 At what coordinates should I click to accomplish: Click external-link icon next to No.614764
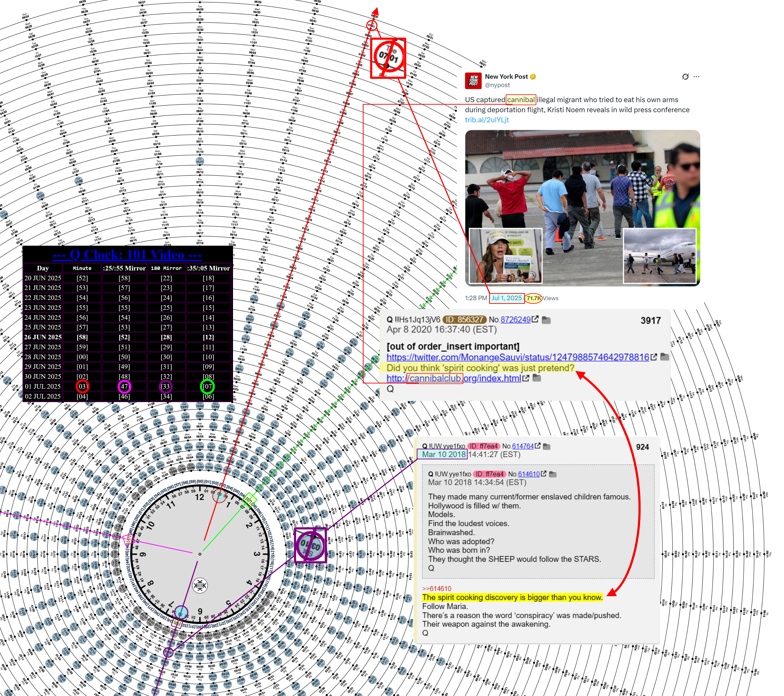tap(538, 446)
